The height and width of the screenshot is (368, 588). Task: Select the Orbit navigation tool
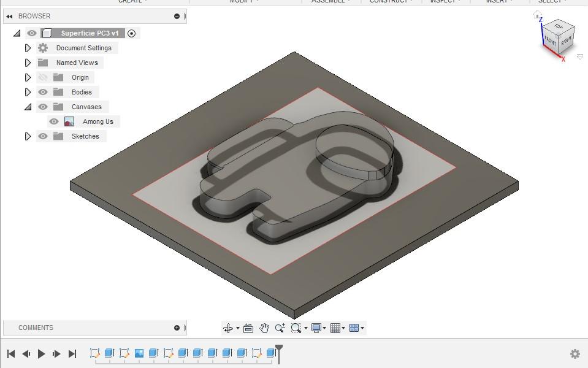click(227, 328)
